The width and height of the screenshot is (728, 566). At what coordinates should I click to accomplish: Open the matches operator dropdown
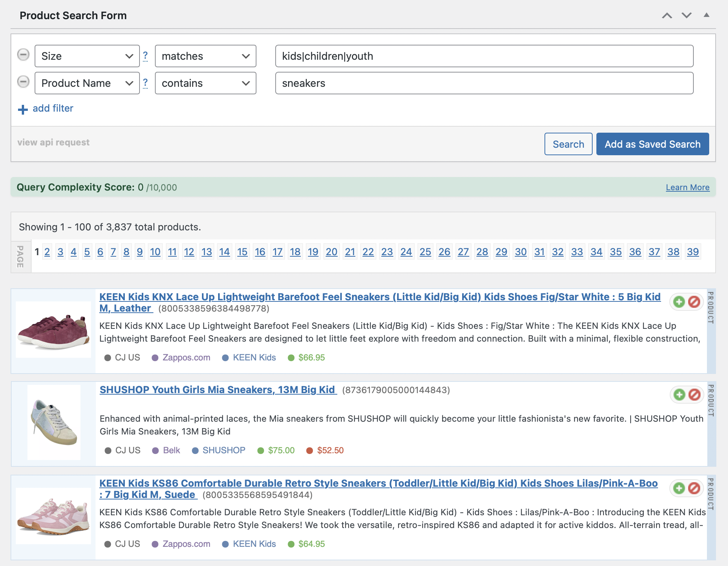pyautogui.click(x=206, y=56)
